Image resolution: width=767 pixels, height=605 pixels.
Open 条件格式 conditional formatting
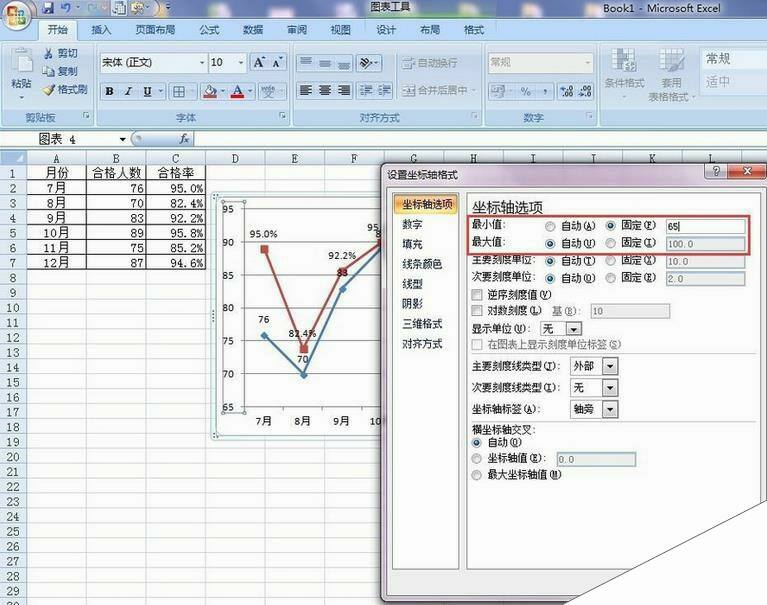[x=624, y=72]
